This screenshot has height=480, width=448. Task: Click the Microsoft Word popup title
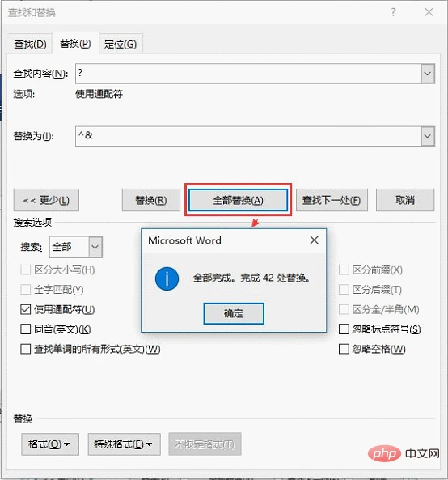[184, 240]
